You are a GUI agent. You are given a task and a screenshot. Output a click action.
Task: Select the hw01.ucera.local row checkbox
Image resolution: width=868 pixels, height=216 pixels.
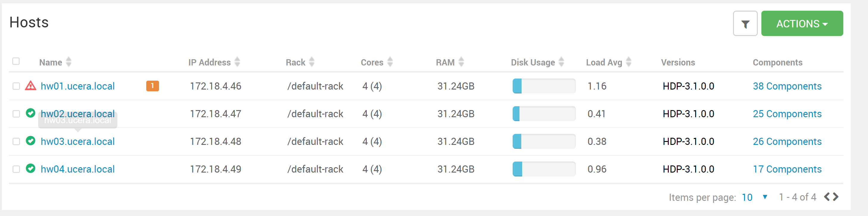[x=16, y=86]
